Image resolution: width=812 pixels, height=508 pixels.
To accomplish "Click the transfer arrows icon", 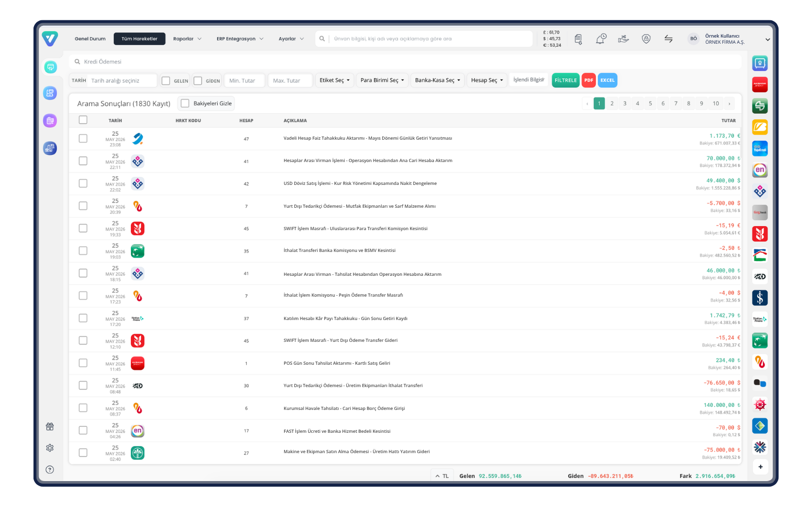I will click(668, 39).
